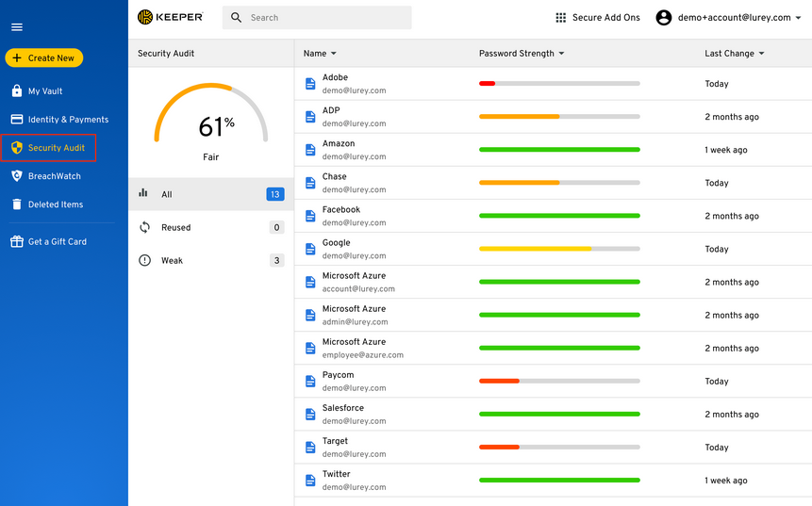Open My Vault in sidebar
The image size is (812, 506).
pos(45,91)
